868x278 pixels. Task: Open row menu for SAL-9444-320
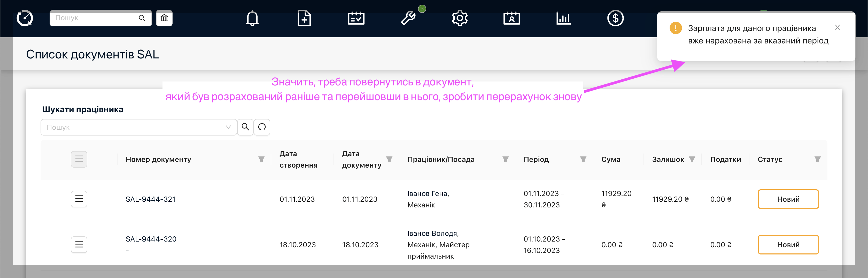79,245
